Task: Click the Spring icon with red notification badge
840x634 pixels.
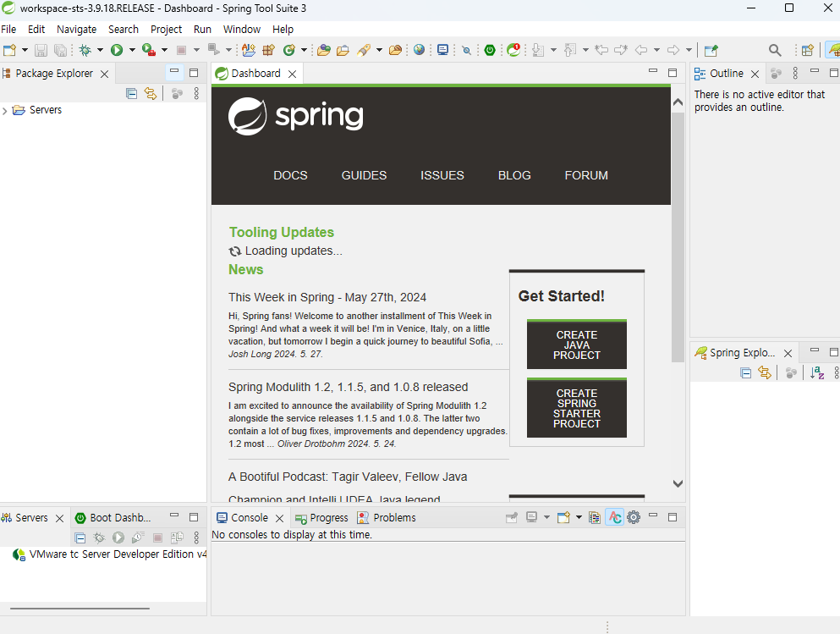Action: [513, 51]
